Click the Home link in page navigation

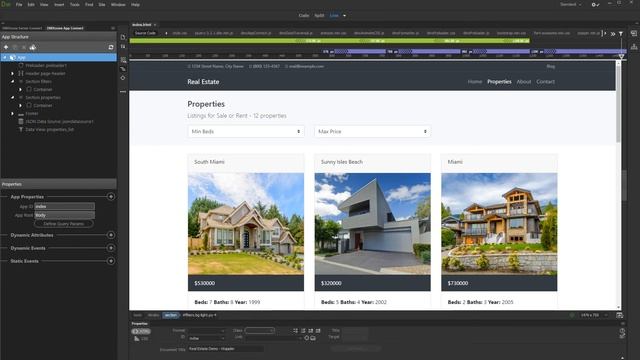point(475,82)
